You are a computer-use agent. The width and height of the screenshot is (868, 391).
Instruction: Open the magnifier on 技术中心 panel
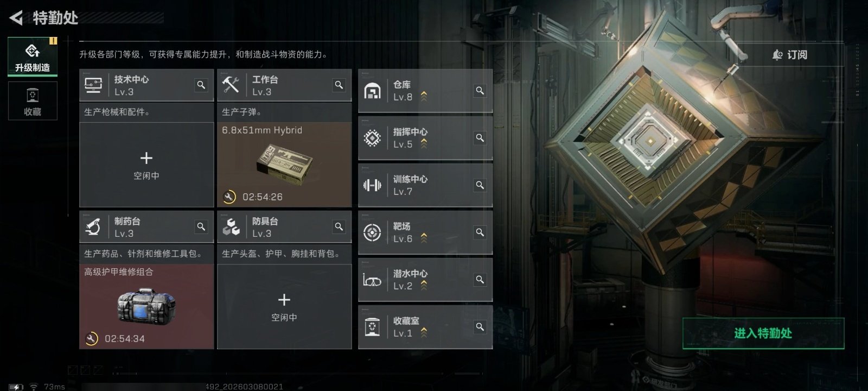[201, 85]
